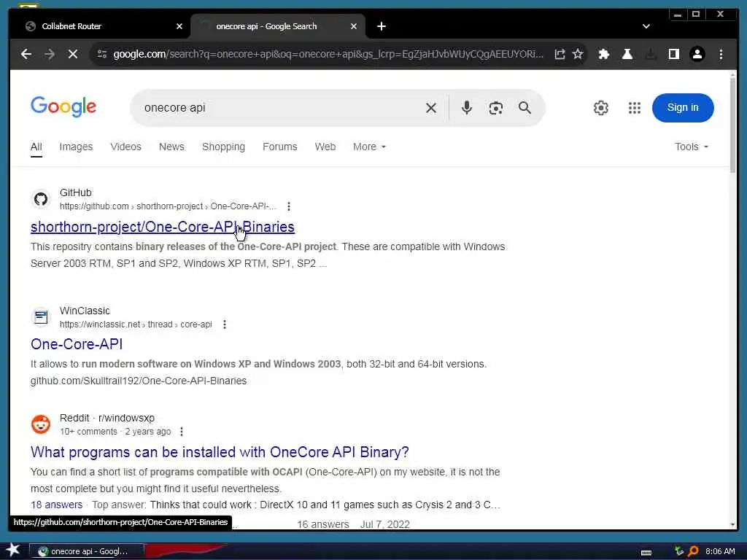Click the https://github.com breadcrumb text
The image size is (747, 560).
pyautogui.click(x=94, y=206)
